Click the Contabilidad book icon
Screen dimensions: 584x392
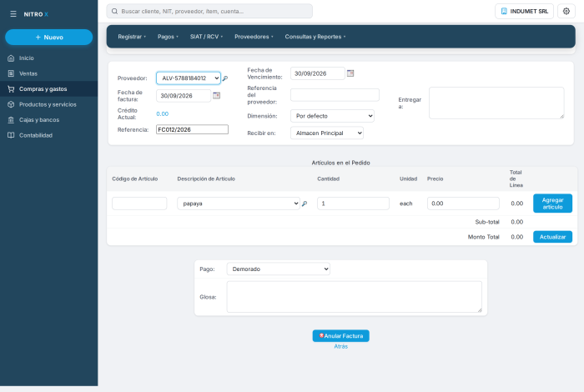[11, 135]
